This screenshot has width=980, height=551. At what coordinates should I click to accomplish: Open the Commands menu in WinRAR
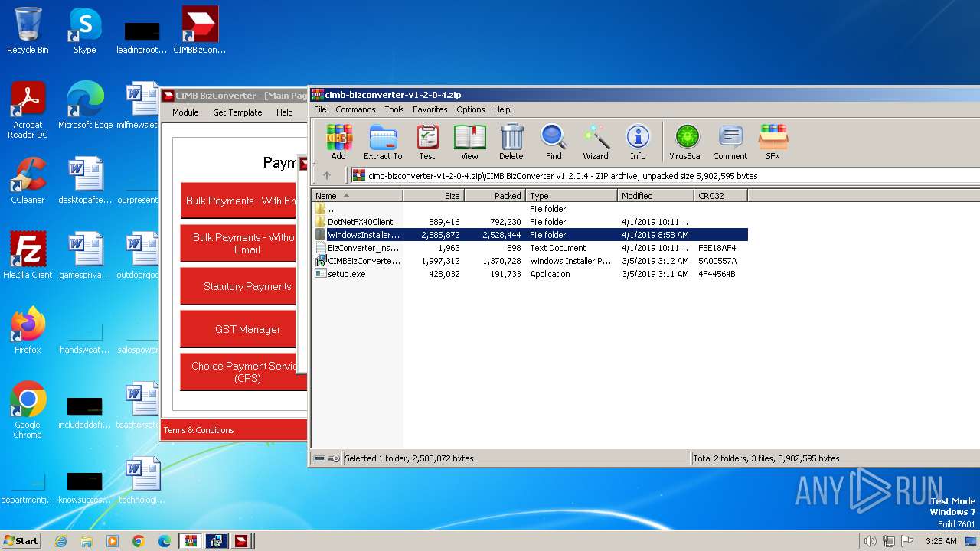point(355,109)
